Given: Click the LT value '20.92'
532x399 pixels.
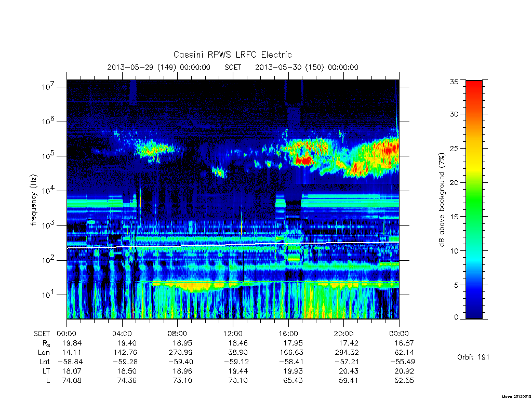Looking at the screenshot, I should tap(404, 371).
